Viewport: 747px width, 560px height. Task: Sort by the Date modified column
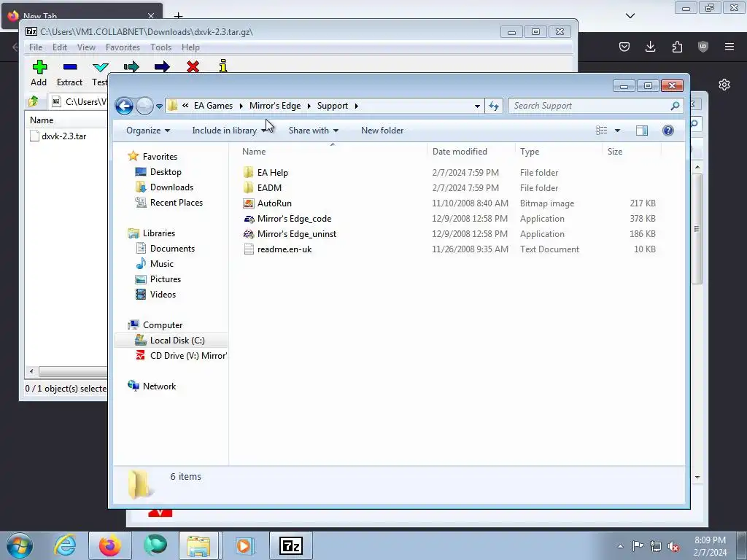[471, 152]
